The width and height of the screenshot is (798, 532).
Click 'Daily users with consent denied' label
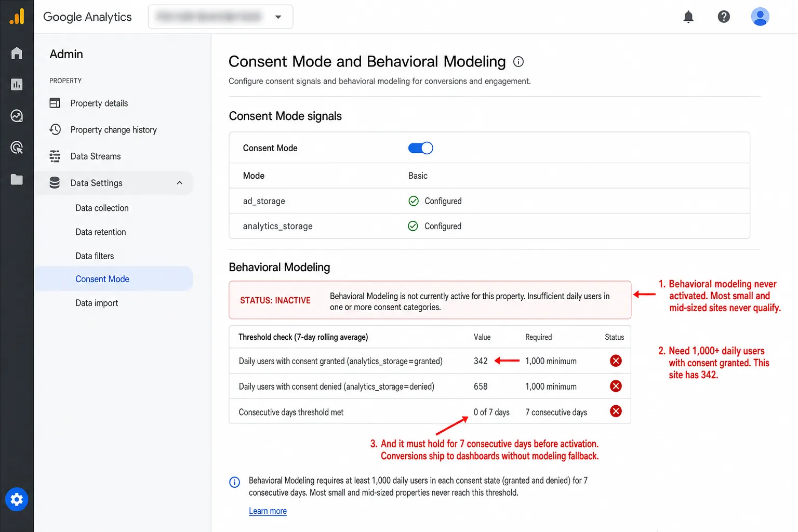[336, 387]
